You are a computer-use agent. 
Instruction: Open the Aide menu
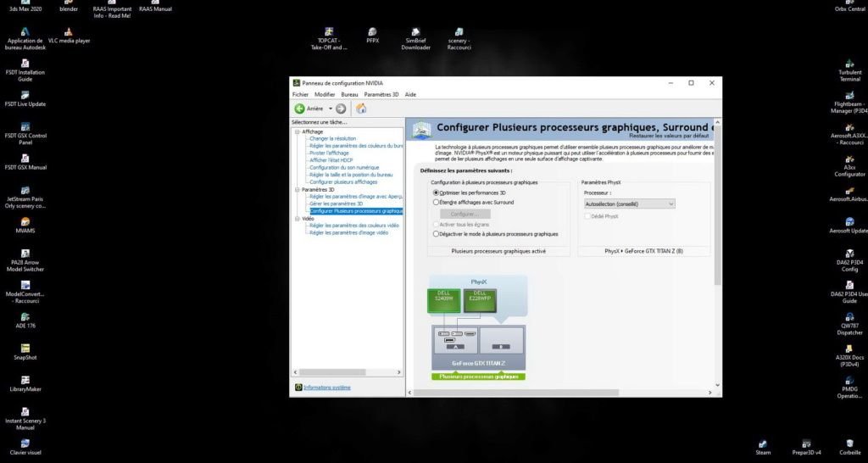tap(410, 95)
